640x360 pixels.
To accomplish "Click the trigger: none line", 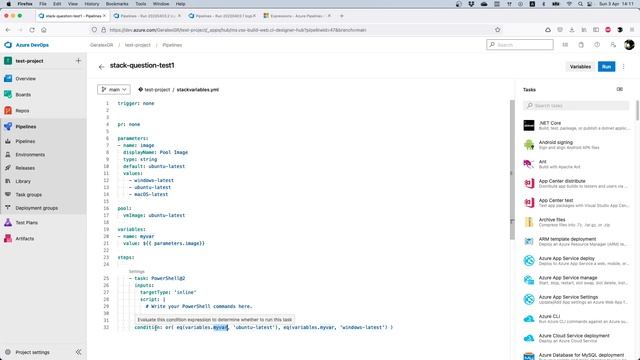I will [x=136, y=103].
